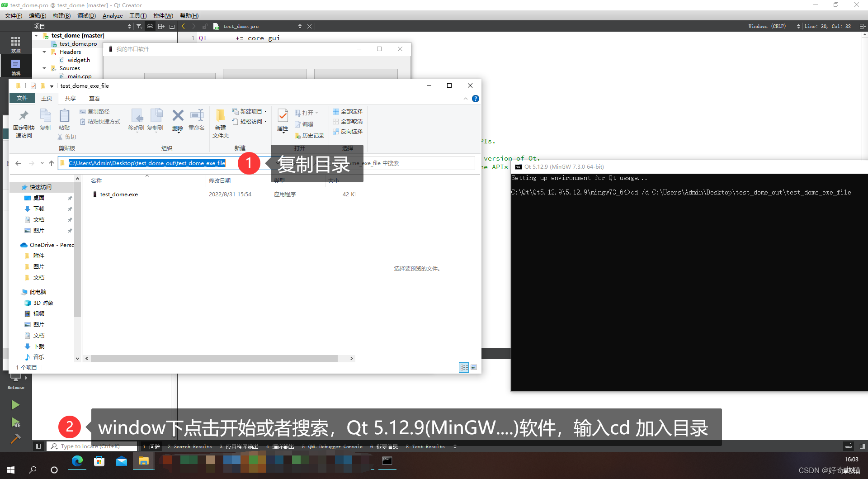Screen dimensions: 868x479
Task: Open 桌面 in the quick access list
Action: [39, 198]
